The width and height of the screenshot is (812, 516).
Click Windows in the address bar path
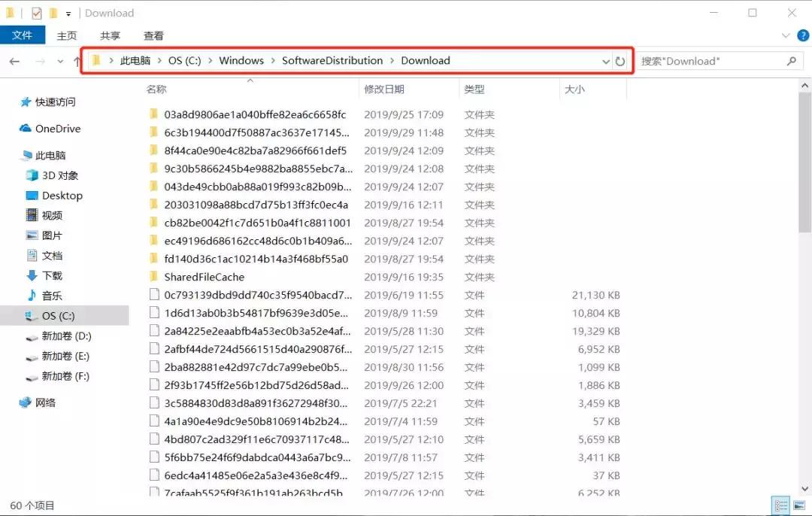point(241,60)
